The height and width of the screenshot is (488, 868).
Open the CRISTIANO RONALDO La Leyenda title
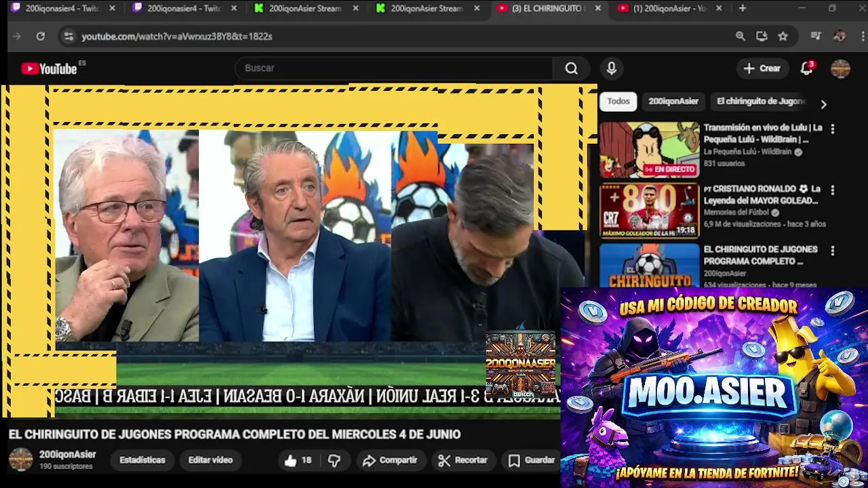click(762, 195)
